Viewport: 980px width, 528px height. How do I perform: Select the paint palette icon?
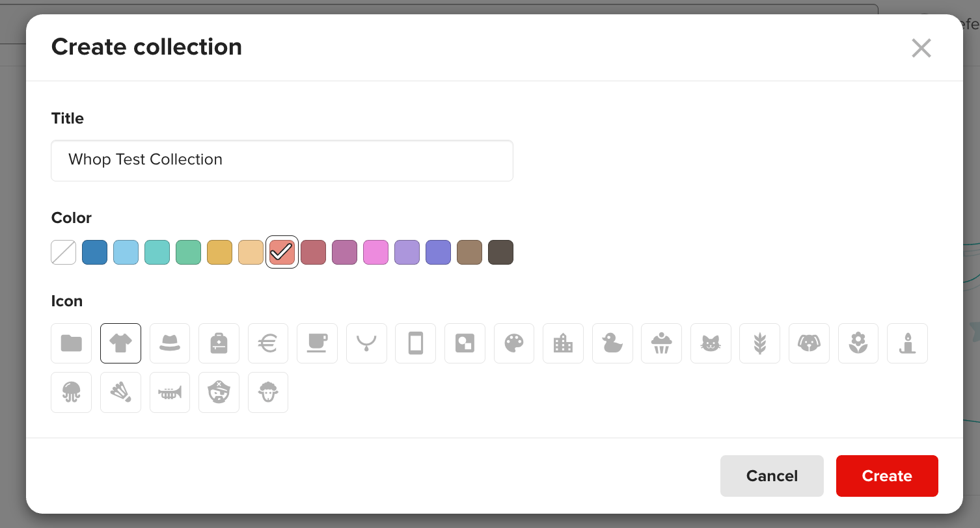(514, 343)
